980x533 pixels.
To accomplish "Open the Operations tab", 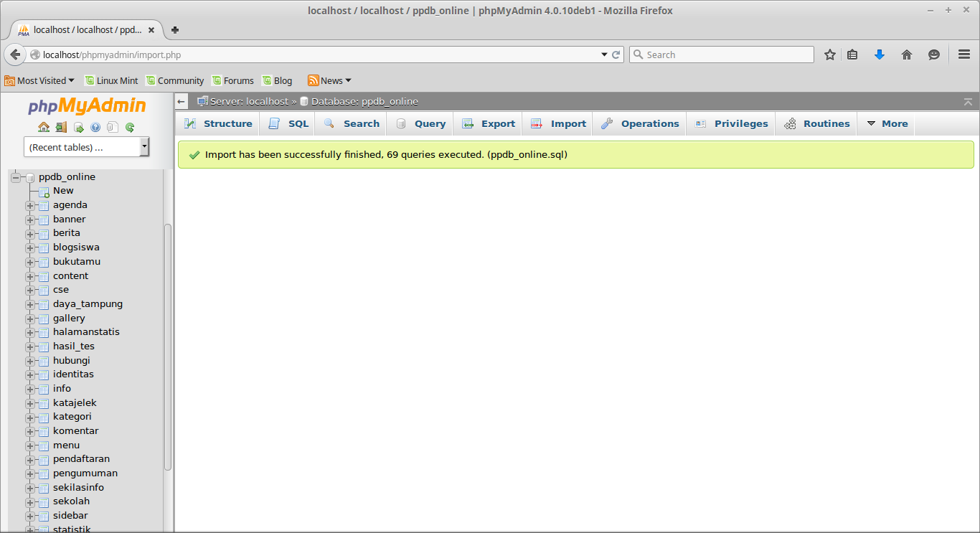I will coord(640,123).
